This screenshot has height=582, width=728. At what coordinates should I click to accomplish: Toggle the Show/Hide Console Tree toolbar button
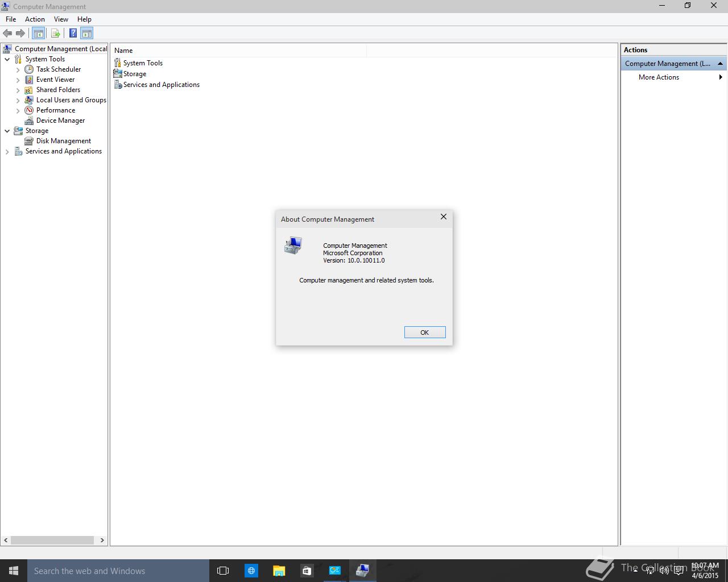pos(38,33)
